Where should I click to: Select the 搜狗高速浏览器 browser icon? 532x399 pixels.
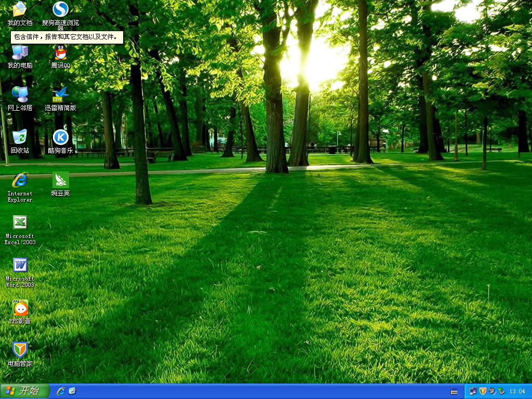[x=61, y=9]
